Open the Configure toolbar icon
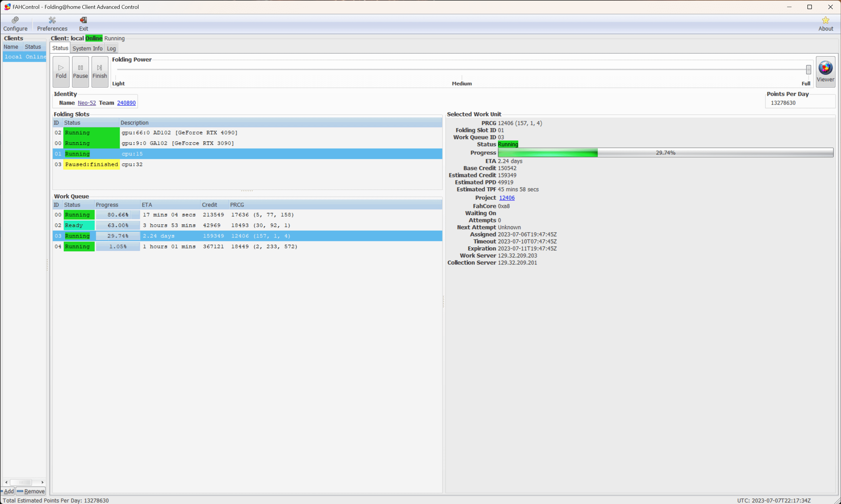 [15, 24]
